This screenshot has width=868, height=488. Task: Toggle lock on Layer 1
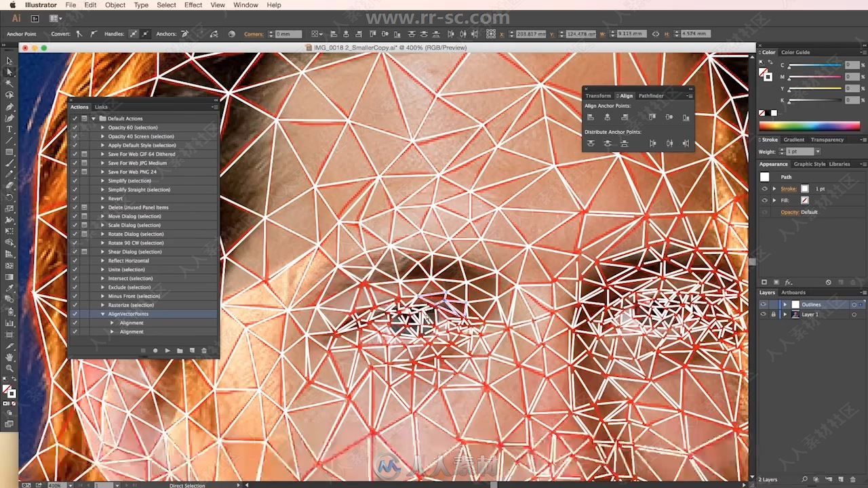772,314
